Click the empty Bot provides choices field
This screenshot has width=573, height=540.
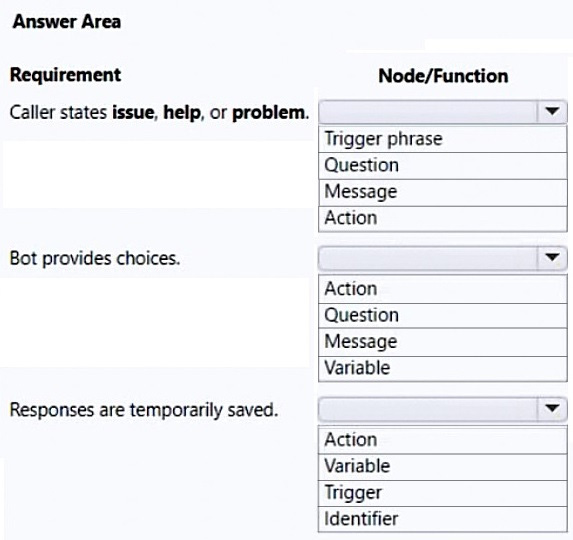[x=428, y=258]
